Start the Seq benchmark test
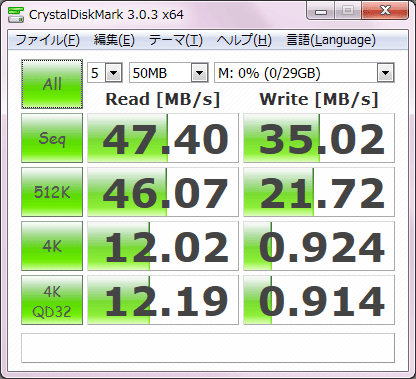This screenshot has height=379, width=416. 52,138
